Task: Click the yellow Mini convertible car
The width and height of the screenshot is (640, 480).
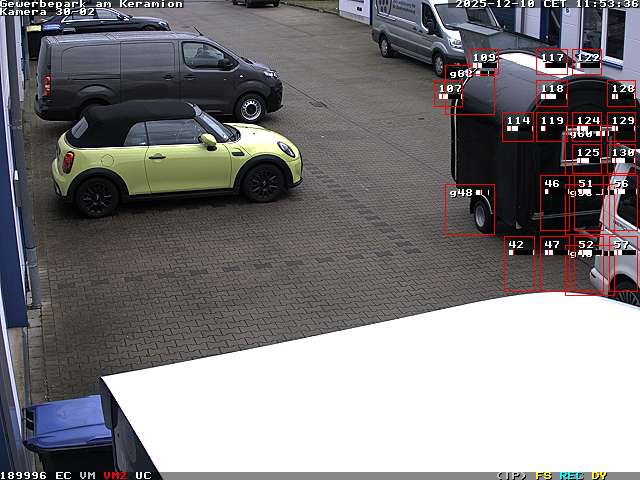Action: [x=175, y=157]
